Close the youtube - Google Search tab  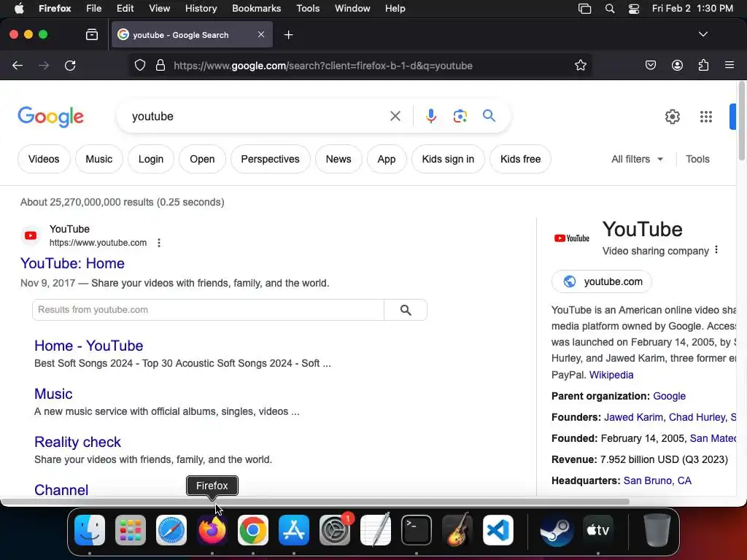tap(261, 34)
